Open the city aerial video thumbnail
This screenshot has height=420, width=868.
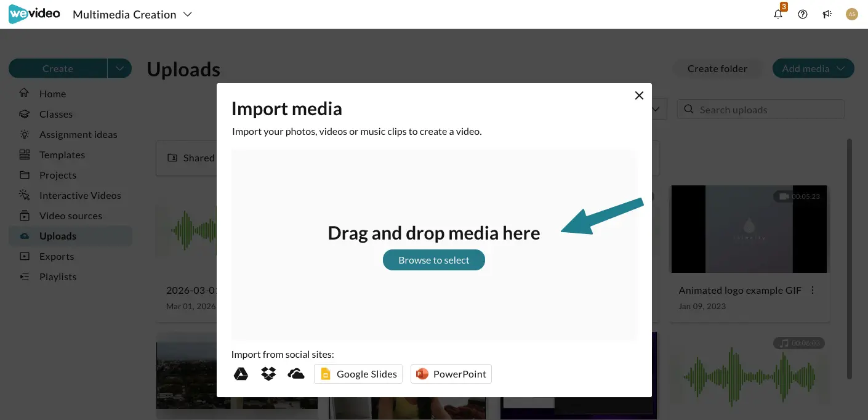[x=187, y=376]
